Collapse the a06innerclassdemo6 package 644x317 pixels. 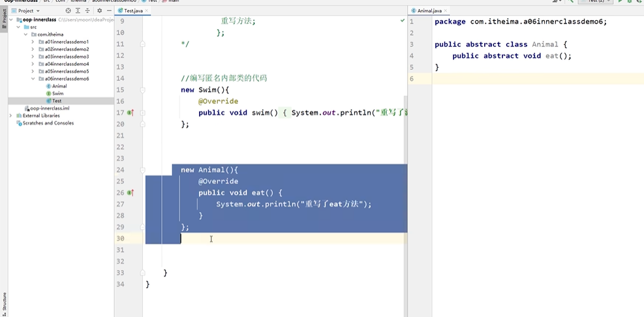33,79
